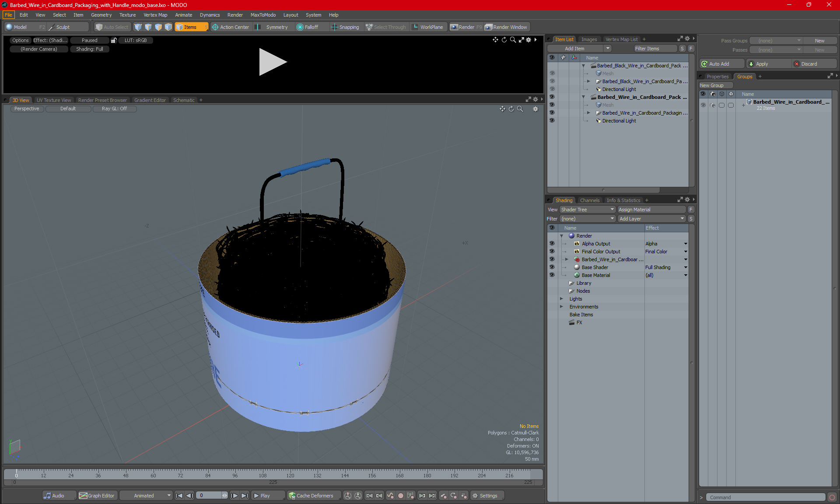
Task: Toggle visibility of Alpha Output
Action: tap(552, 244)
